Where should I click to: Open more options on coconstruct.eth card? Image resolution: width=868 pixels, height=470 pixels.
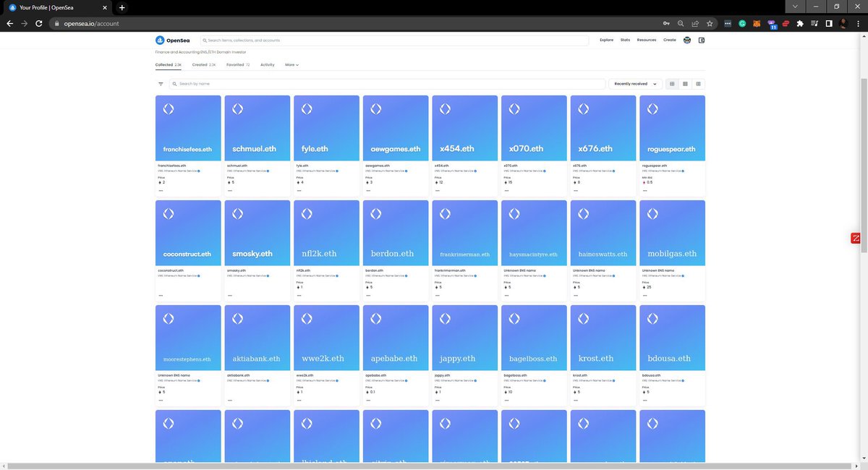[x=161, y=296]
